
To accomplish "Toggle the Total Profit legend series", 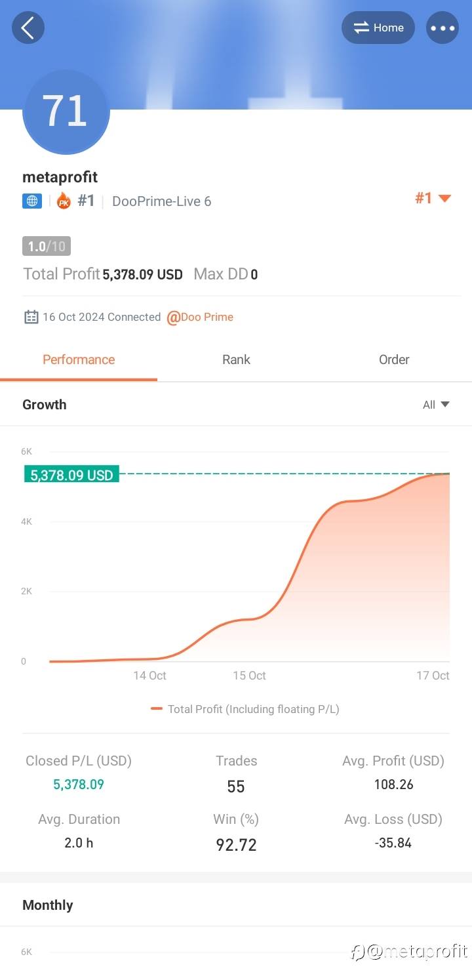I will [x=245, y=709].
